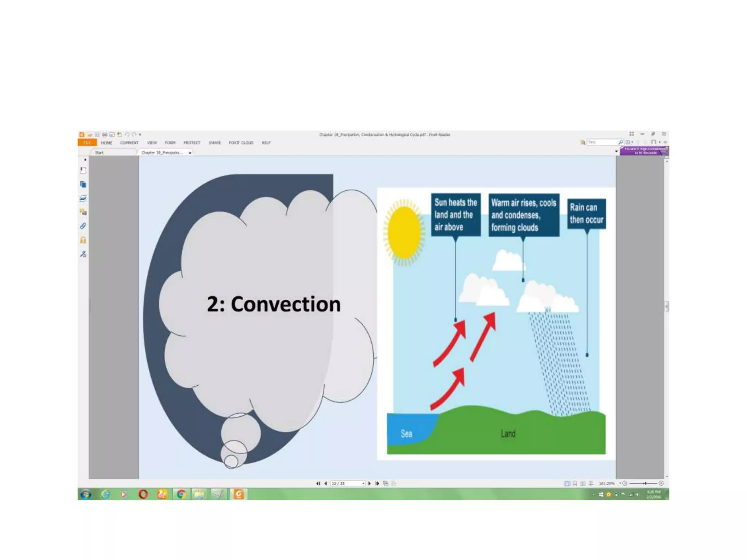
Task: Open the page number dropdown
Action: [363, 483]
